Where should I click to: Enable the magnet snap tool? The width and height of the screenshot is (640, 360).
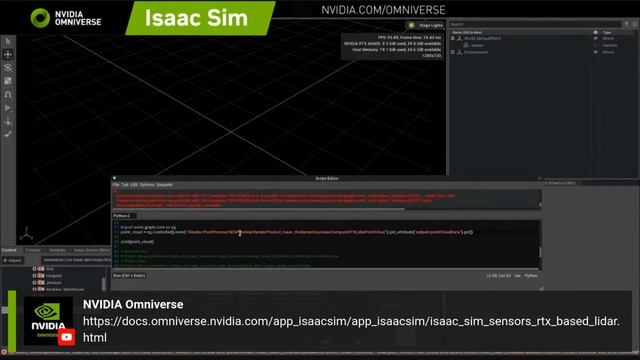pyautogui.click(x=8, y=94)
